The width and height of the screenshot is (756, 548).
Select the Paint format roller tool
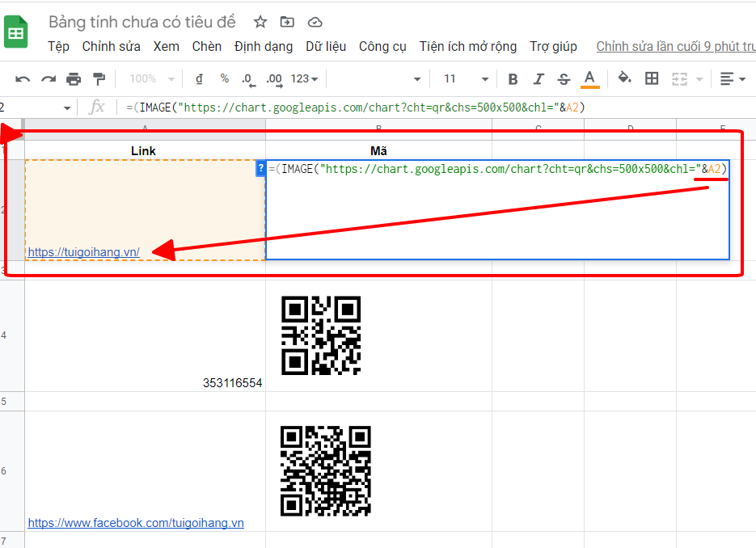point(99,79)
